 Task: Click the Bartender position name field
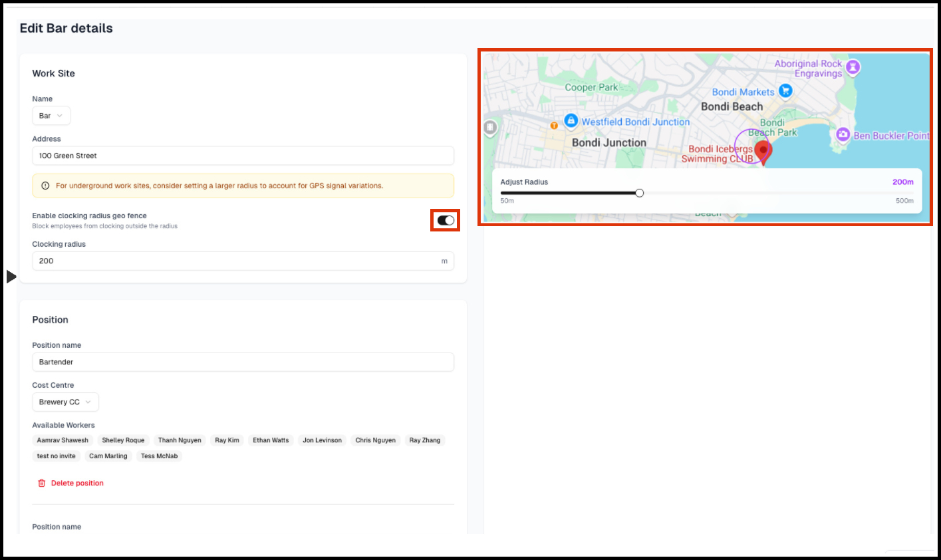pos(243,362)
